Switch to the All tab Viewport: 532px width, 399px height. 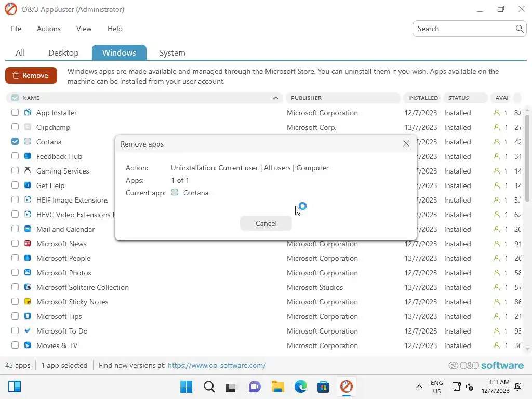point(20,52)
